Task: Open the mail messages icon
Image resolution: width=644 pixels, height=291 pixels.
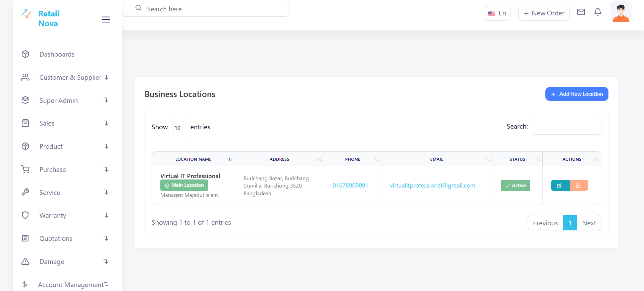Action: [581, 12]
